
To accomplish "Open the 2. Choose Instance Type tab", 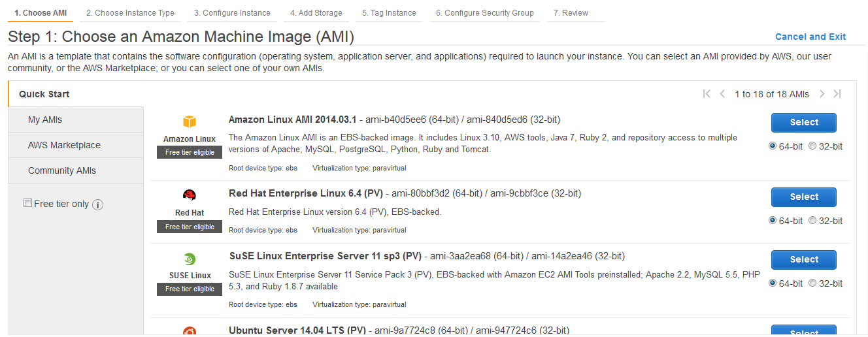I will tap(130, 13).
